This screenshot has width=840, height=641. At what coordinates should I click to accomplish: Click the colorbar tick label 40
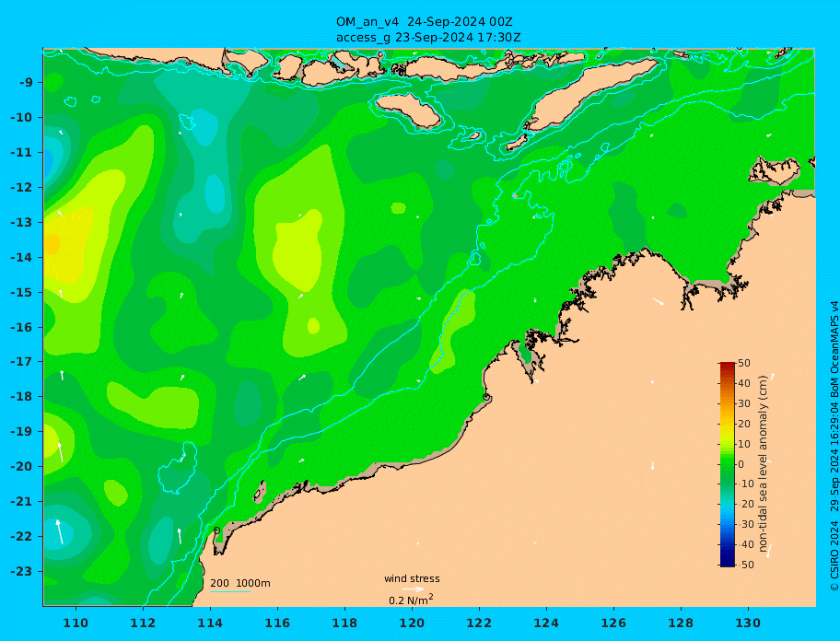744,383
